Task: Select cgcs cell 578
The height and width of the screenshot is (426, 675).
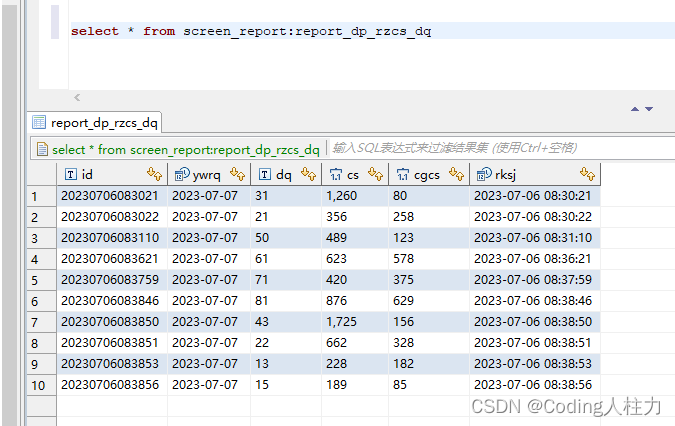Action: 429,259
